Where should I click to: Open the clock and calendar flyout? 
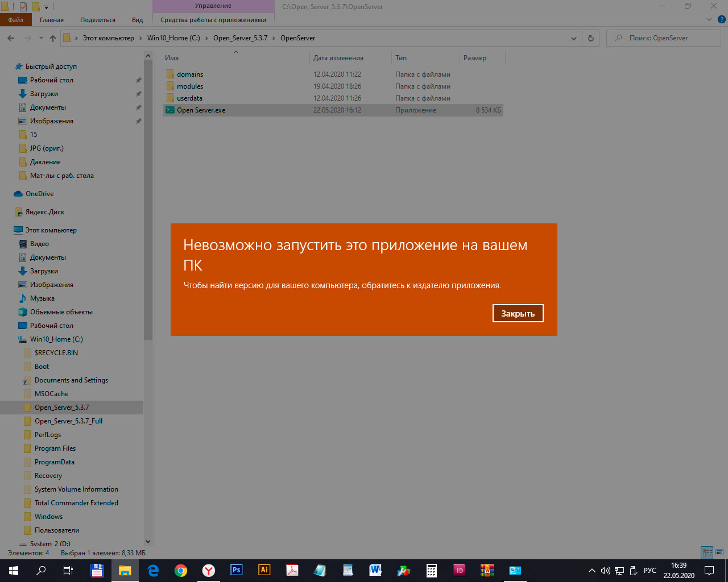point(679,571)
